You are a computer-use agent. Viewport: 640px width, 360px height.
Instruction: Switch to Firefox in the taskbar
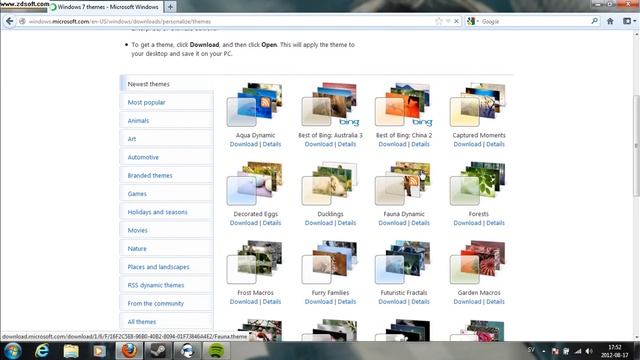129,351
